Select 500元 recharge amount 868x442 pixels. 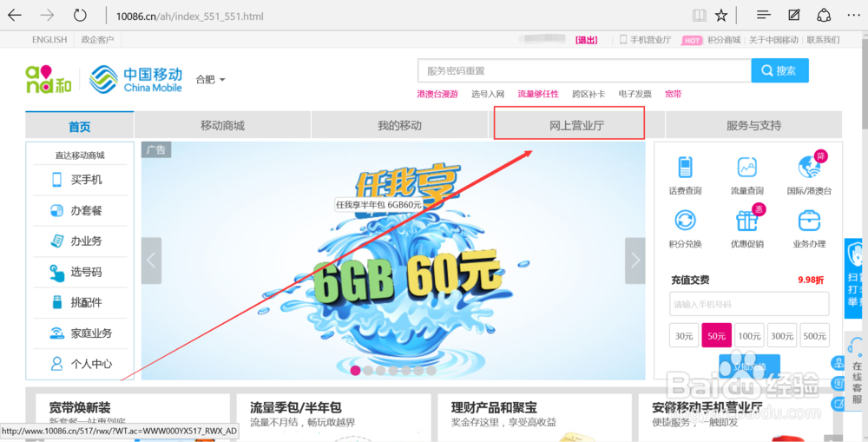tap(814, 336)
